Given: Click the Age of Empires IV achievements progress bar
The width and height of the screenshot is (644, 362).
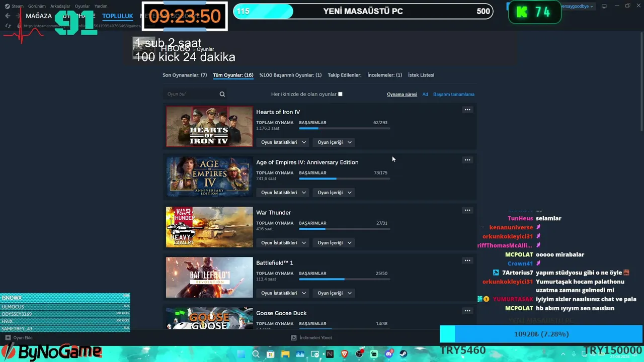Looking at the screenshot, I should pos(344,179).
